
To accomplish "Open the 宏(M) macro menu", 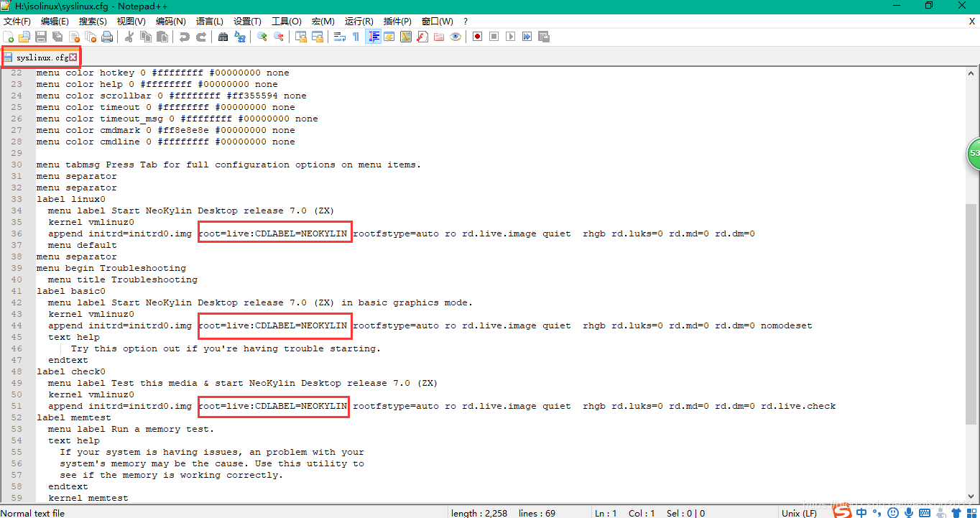I will click(x=323, y=22).
